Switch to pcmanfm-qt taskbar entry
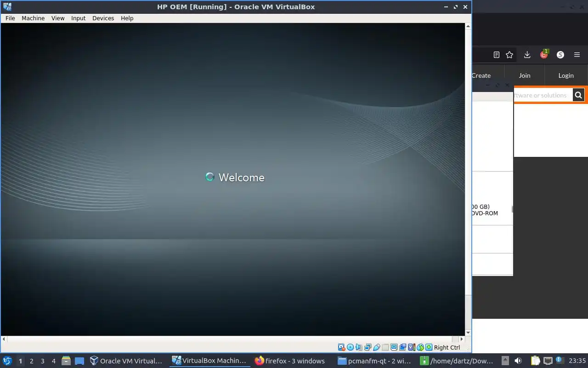Viewport: 588px width, 368px height. [375, 361]
